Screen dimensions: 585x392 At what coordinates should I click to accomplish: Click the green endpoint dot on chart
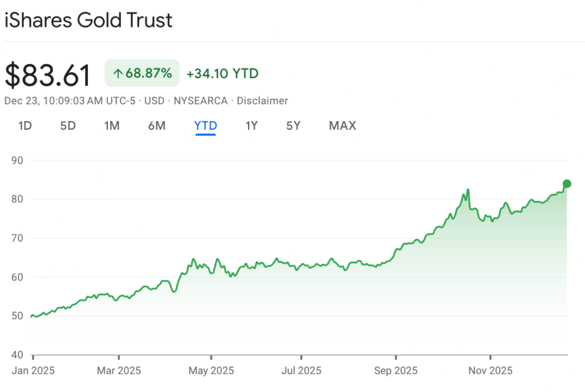pyautogui.click(x=567, y=184)
